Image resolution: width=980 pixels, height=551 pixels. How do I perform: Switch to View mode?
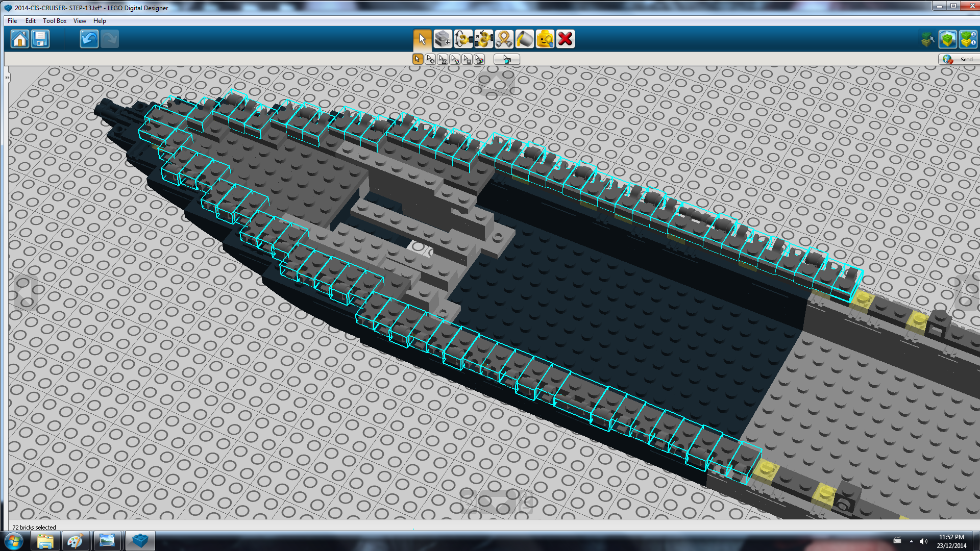pyautogui.click(x=947, y=39)
